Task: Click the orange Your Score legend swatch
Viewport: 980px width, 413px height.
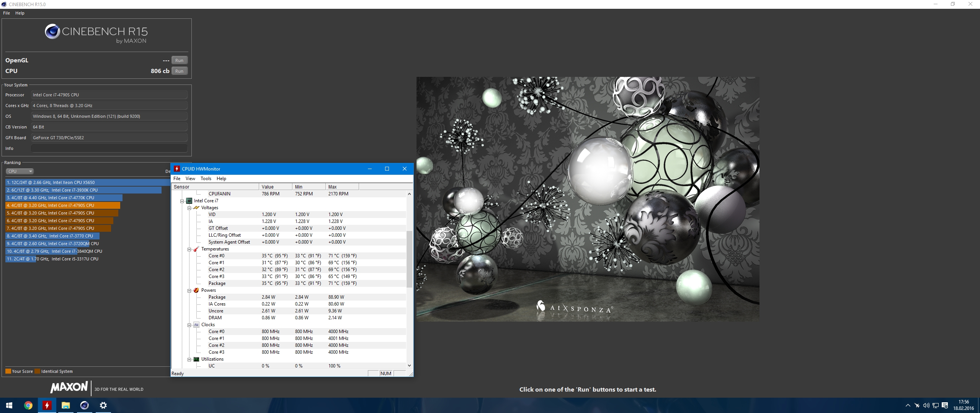Action: tap(8, 371)
